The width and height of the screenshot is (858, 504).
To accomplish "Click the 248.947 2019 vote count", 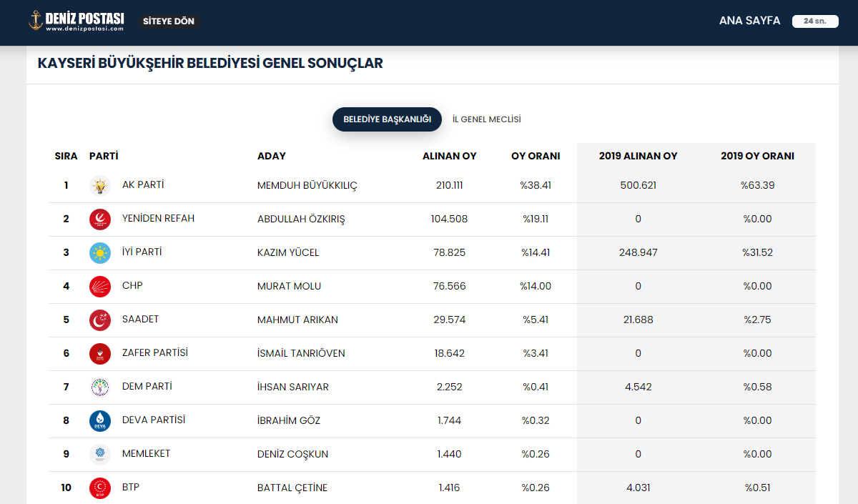I will (638, 252).
